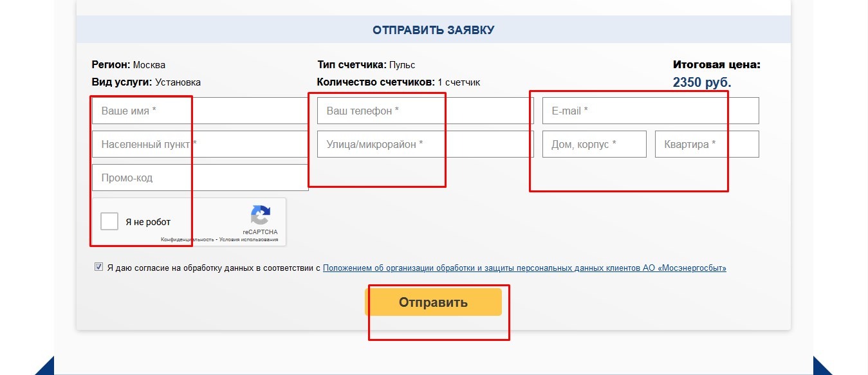Click the "Тип счетчика: Пульс" label
868x375 pixels.
pyautogui.click(x=366, y=65)
